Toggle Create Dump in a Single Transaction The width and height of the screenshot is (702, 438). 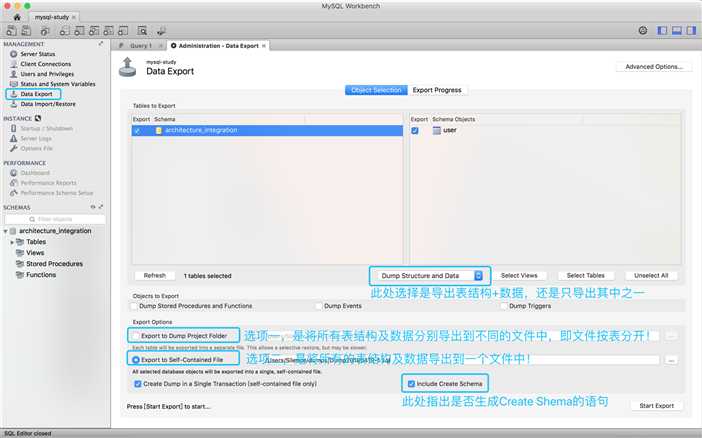[x=138, y=384]
